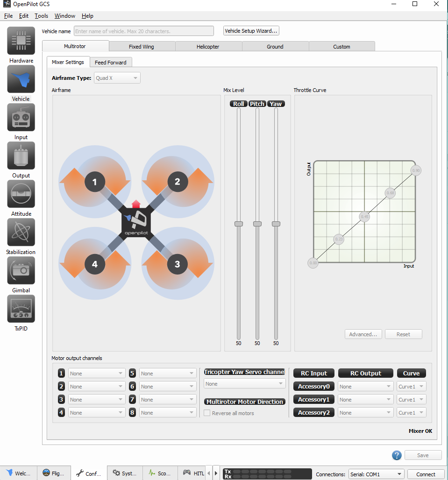Click the 0.68 throttle curve point
Image resolution: width=448 pixels, height=480 pixels.
(390, 193)
